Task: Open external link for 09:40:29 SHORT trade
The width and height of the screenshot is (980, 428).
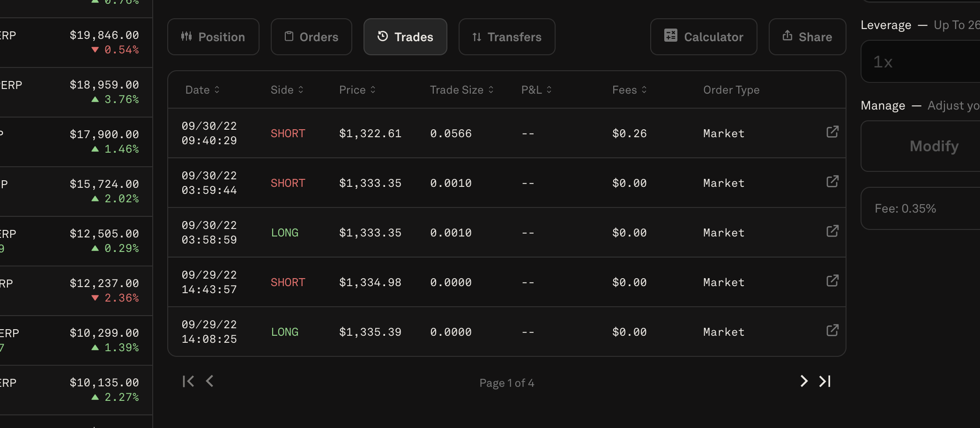Action: (x=832, y=132)
